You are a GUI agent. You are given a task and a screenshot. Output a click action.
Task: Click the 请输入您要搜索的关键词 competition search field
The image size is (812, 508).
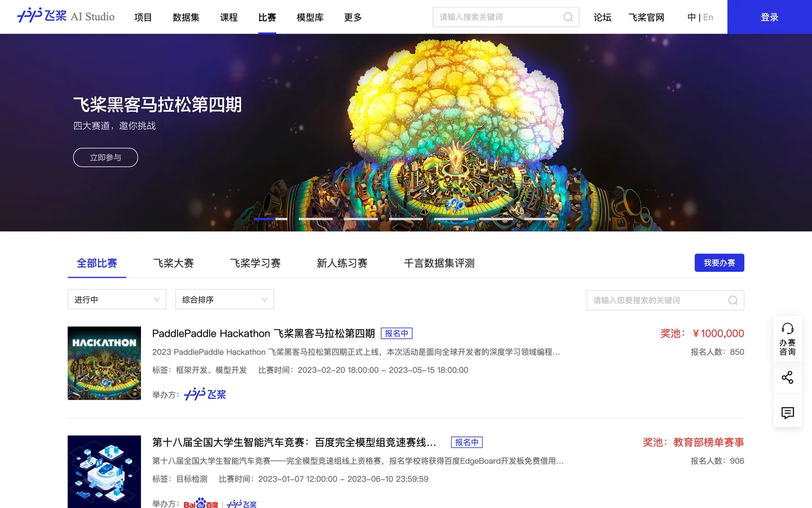click(665, 300)
